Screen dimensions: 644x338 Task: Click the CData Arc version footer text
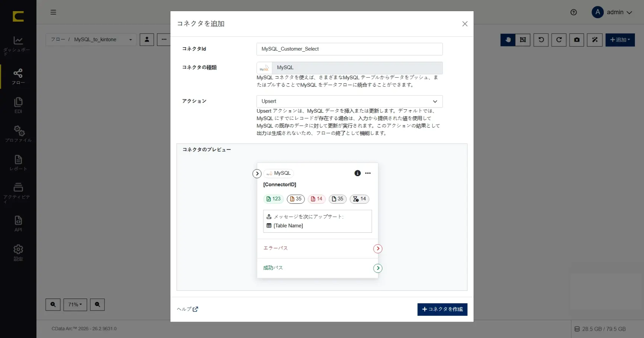coord(84,329)
